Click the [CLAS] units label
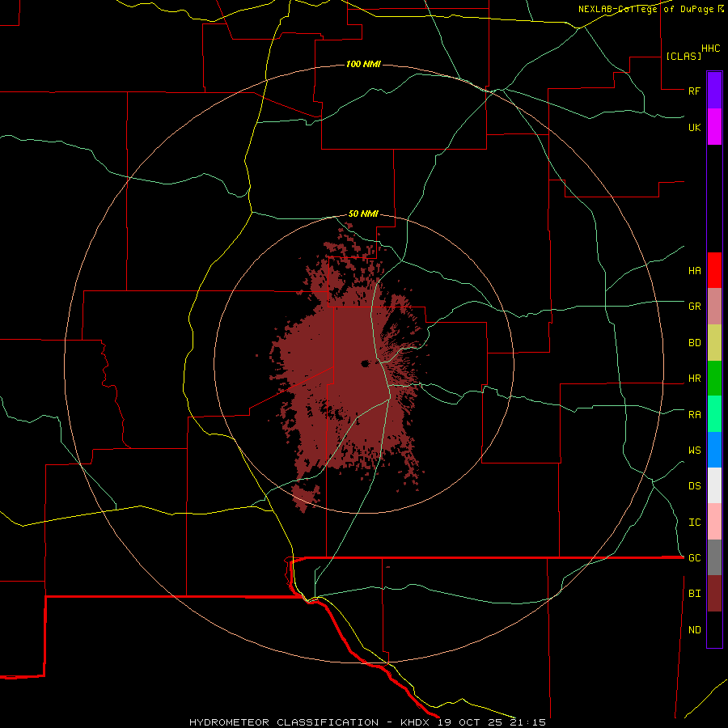This screenshot has height=728, width=728. click(684, 56)
